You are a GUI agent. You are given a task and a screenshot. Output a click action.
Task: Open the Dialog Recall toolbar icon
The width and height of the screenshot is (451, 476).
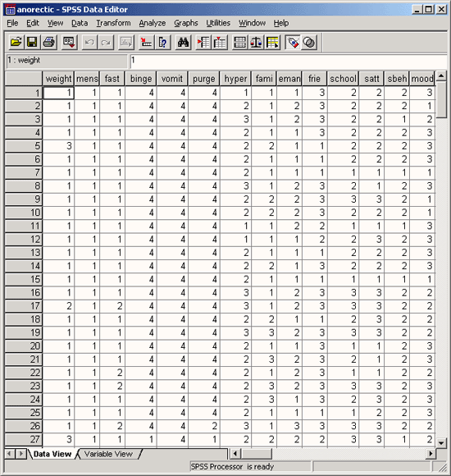click(69, 42)
